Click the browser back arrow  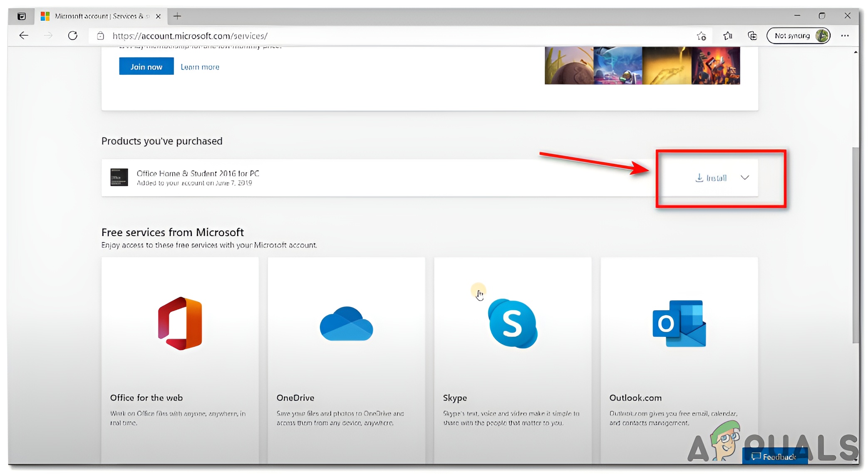click(24, 36)
